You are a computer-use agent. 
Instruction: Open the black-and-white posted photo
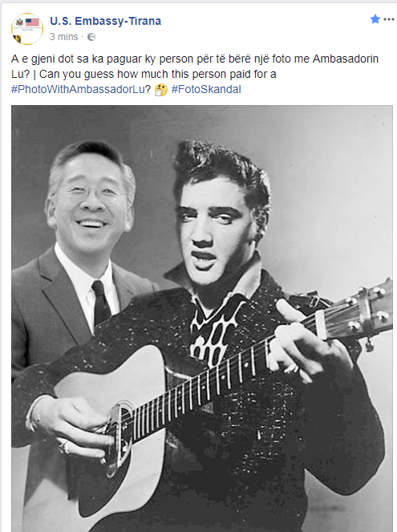tap(202, 319)
